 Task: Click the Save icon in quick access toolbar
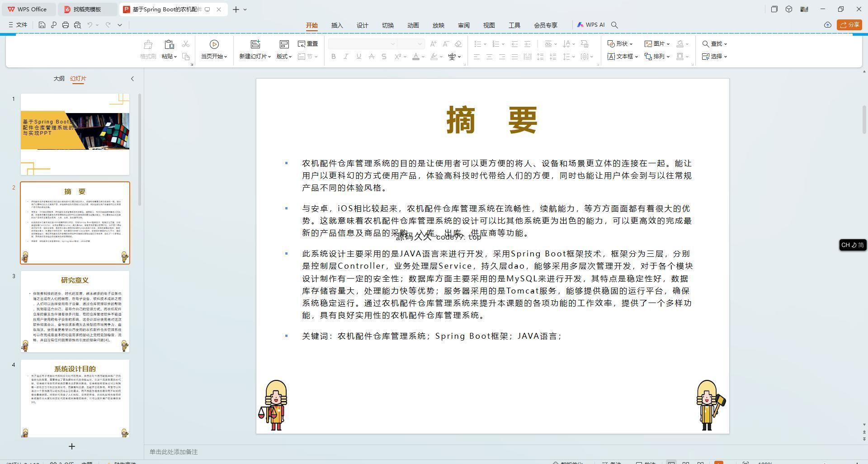42,25
